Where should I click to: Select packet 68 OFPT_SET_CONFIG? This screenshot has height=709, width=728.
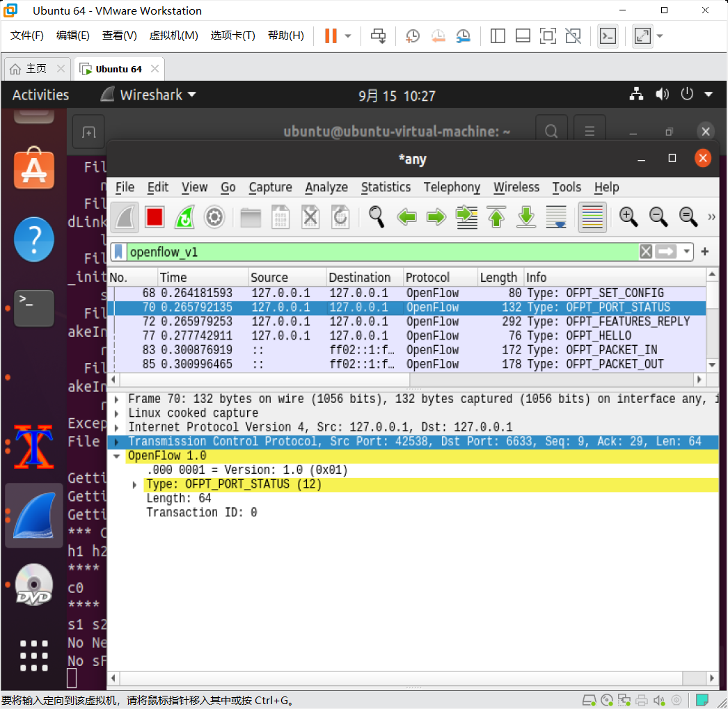(406, 293)
